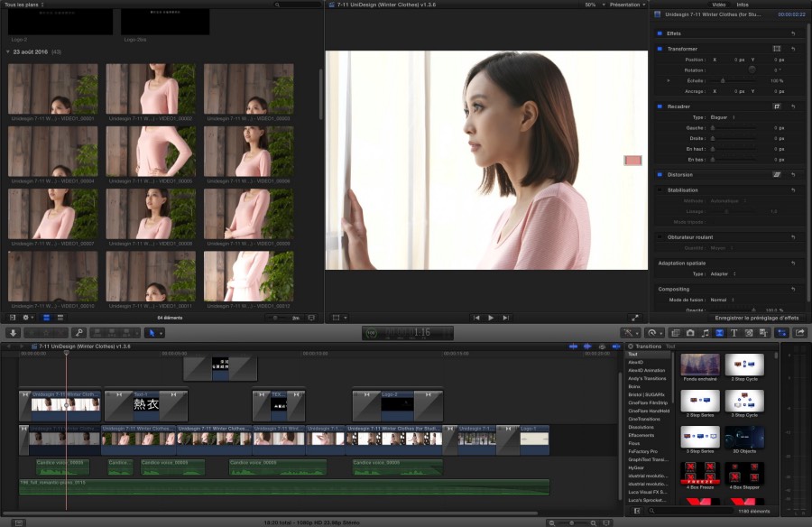Toggle the Effets section blue checkbox
Image resolution: width=812 pixels, height=527 pixels.
pos(660,33)
